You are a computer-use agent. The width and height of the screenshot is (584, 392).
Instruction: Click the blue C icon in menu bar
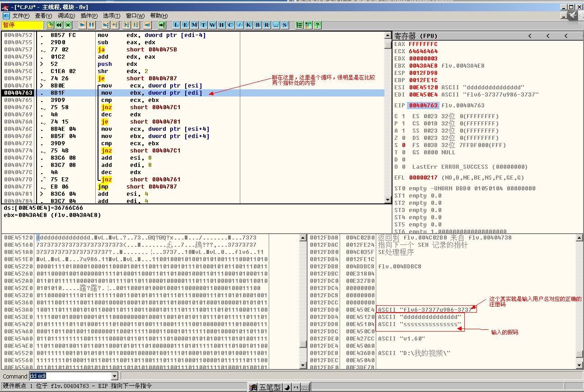(x=6, y=16)
